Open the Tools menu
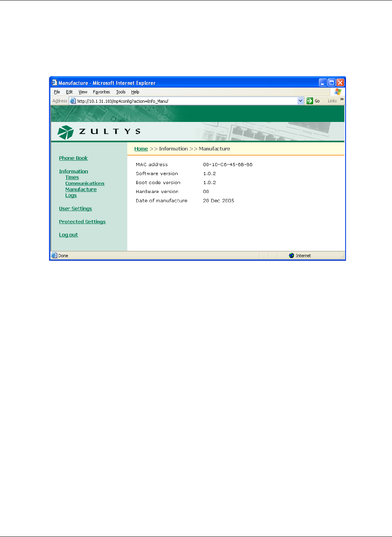Viewport: 392px width, 537px height. (x=121, y=92)
